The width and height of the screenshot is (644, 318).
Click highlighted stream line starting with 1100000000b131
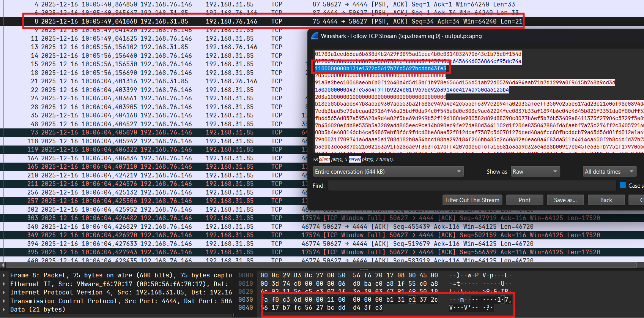(x=380, y=69)
